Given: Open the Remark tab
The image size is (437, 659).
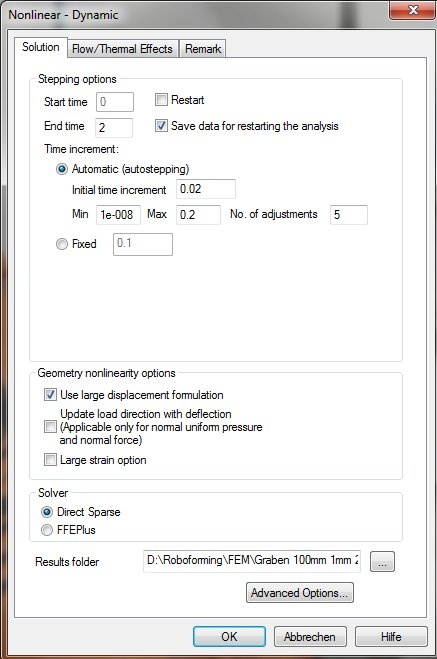Looking at the screenshot, I should coord(203,49).
